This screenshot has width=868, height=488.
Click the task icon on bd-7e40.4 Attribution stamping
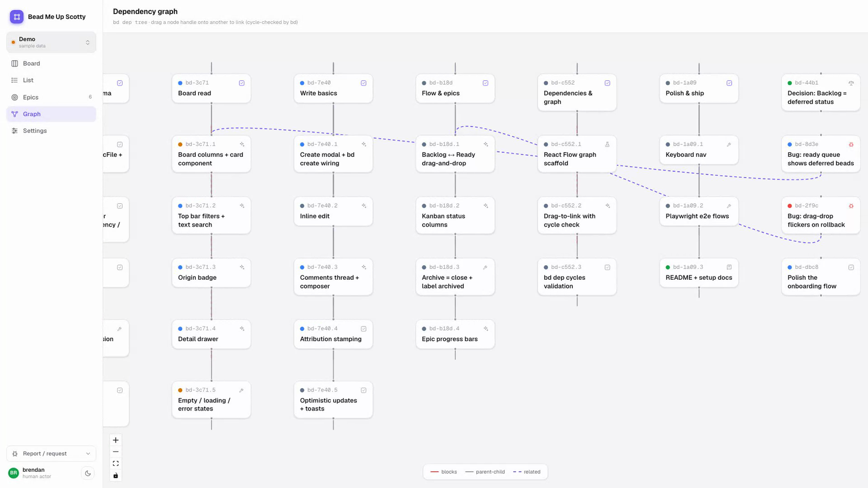(x=363, y=329)
